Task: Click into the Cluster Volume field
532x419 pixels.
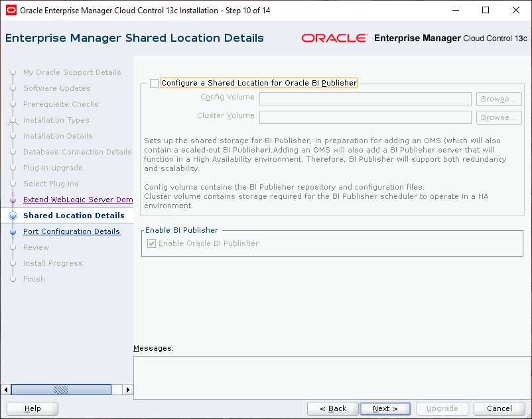Action: coord(366,117)
